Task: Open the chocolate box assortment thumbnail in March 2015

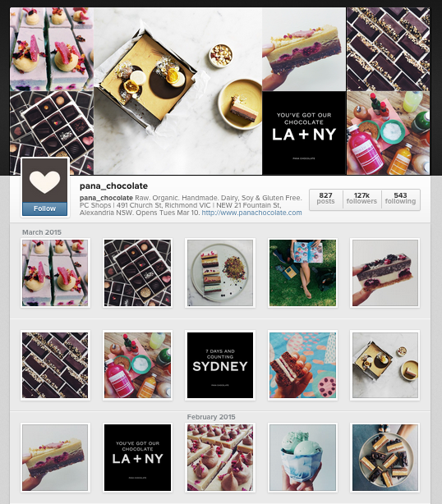Action: tap(137, 273)
